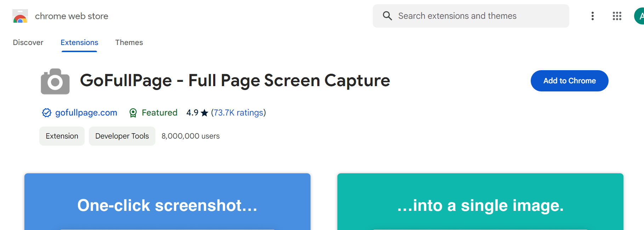This screenshot has height=230, width=644.
Task: Click the Developer Tools category chip
Action: pos(122,136)
